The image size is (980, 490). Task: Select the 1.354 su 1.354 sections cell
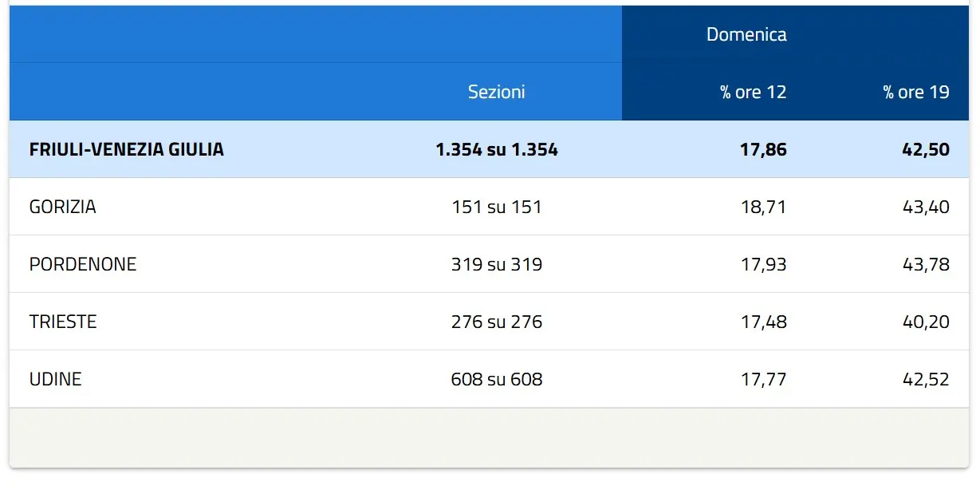(496, 149)
